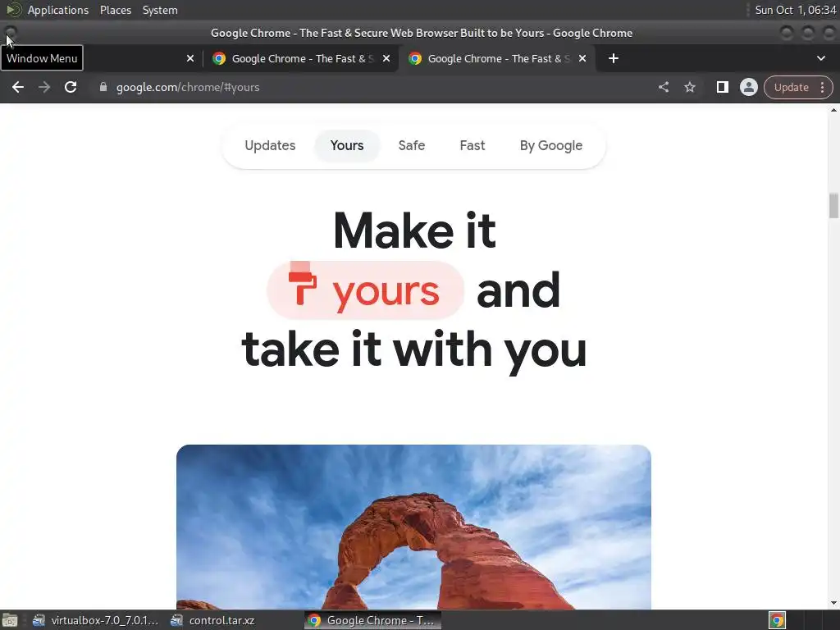
Task: Reload the current page
Action: coord(71,87)
